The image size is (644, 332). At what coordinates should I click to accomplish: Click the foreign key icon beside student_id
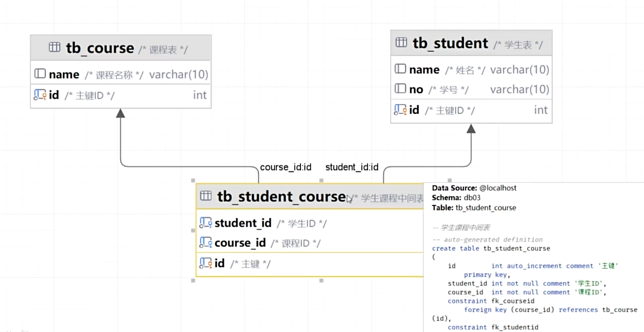(206, 223)
